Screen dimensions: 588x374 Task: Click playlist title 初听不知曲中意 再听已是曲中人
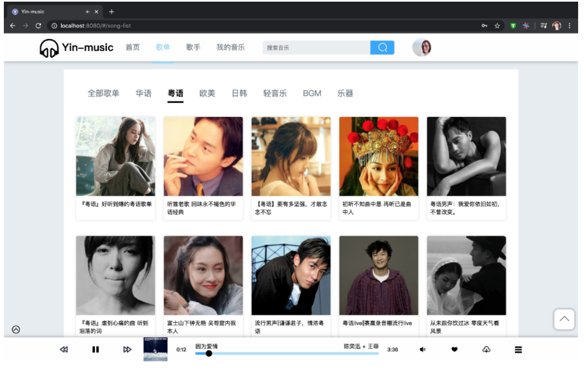376,208
